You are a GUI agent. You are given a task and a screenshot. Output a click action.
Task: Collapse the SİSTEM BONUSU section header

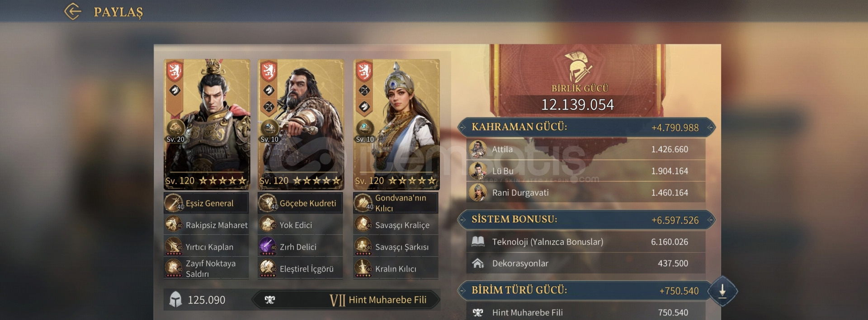click(x=586, y=220)
